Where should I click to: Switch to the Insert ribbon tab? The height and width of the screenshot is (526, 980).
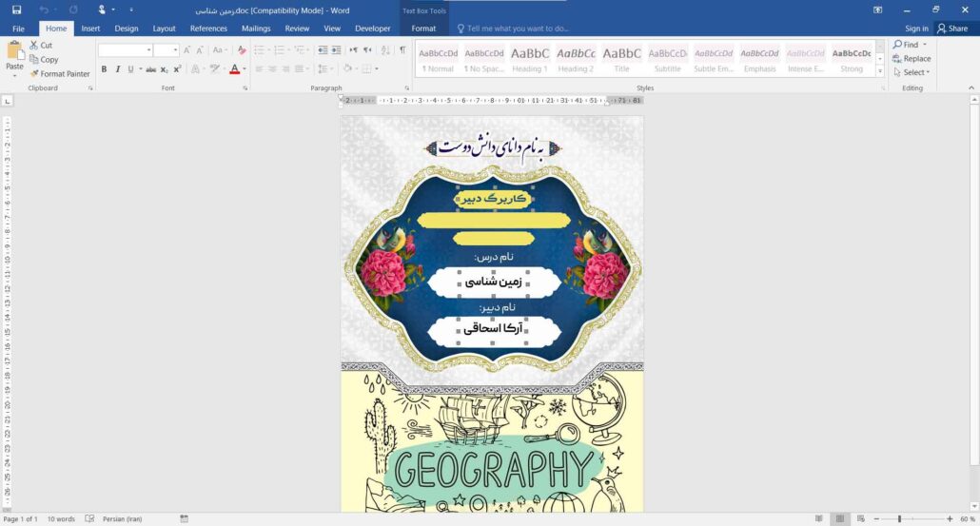(90, 29)
